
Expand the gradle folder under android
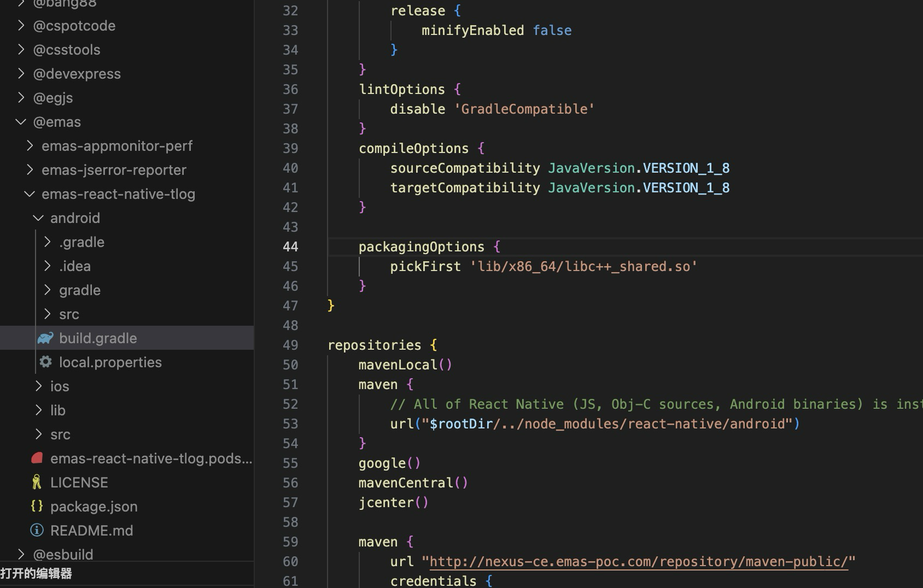(x=47, y=290)
